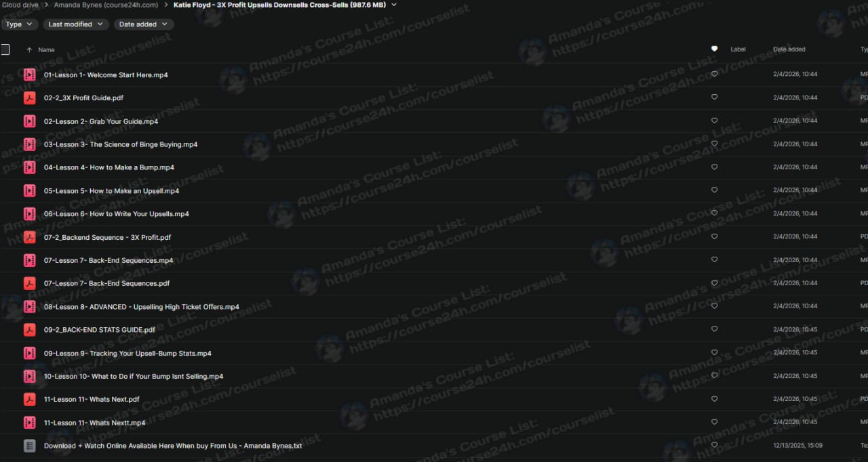Open the Last modified filter dropdown

click(x=76, y=24)
